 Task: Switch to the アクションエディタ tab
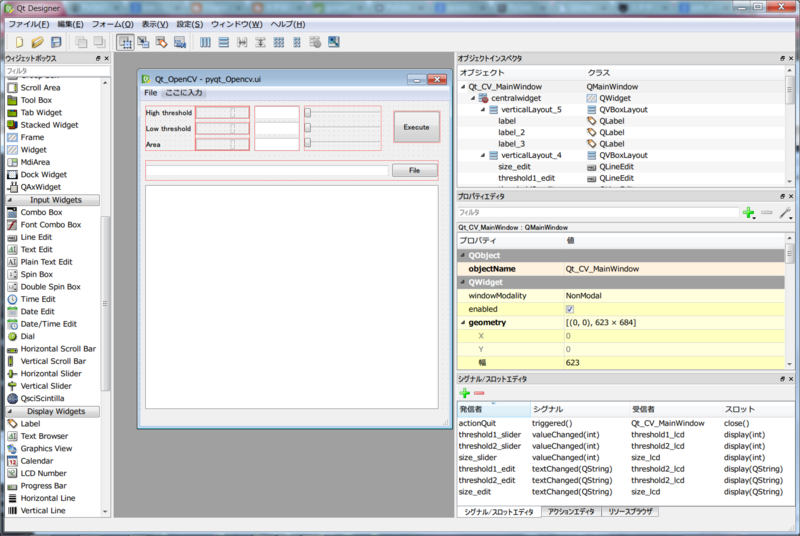[x=571, y=512]
